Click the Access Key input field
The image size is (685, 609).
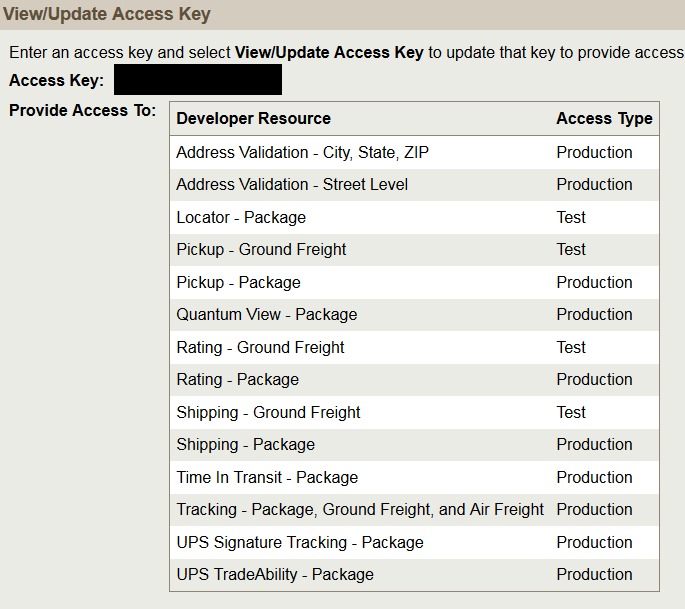(198, 80)
